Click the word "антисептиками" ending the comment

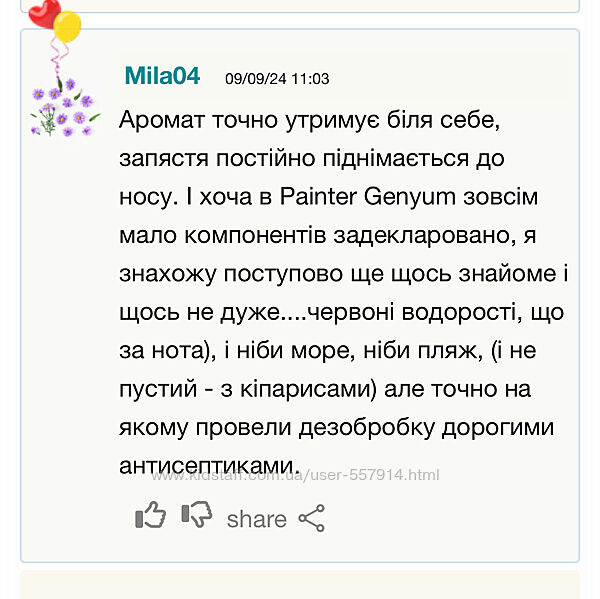[x=208, y=465]
